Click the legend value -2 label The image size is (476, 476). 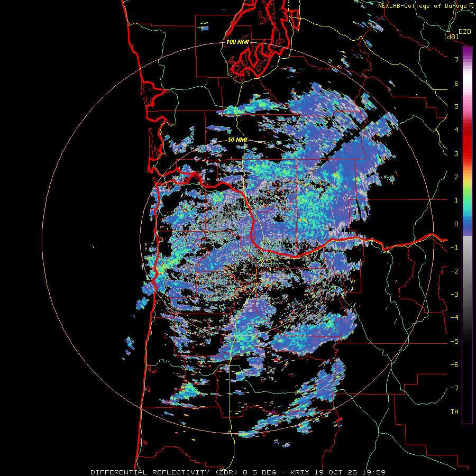pyautogui.click(x=454, y=271)
